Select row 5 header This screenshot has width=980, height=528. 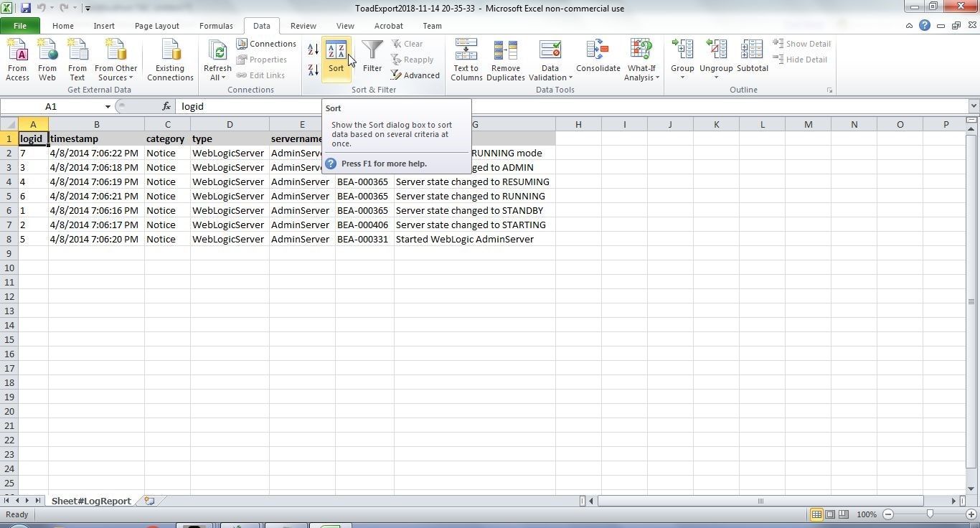(x=9, y=196)
